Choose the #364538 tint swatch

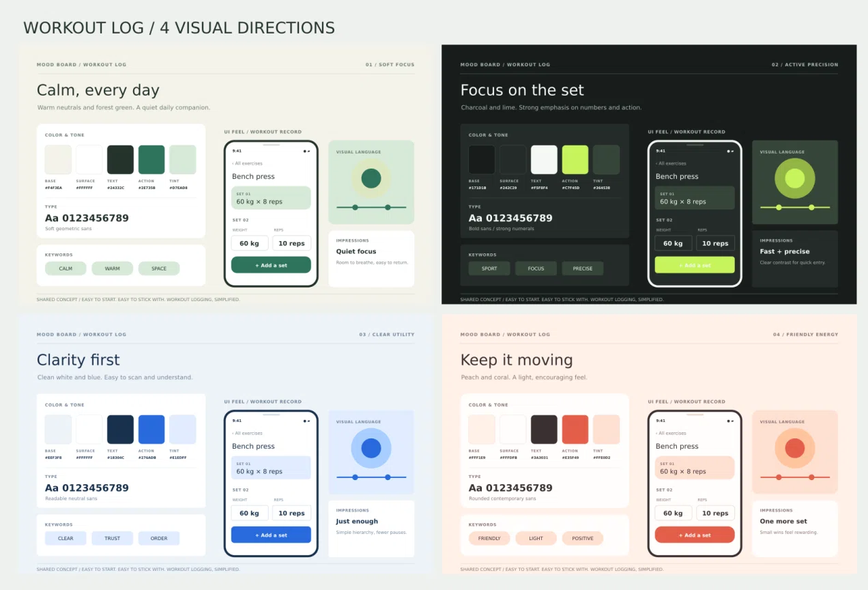(x=607, y=160)
